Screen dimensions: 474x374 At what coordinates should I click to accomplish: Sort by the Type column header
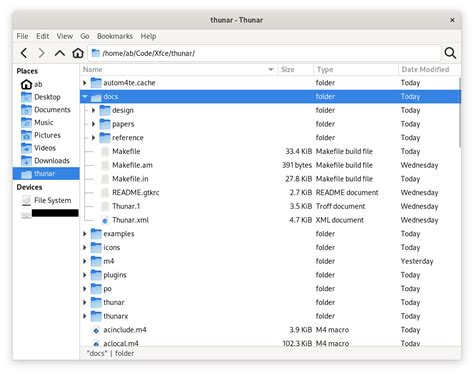[356, 69]
